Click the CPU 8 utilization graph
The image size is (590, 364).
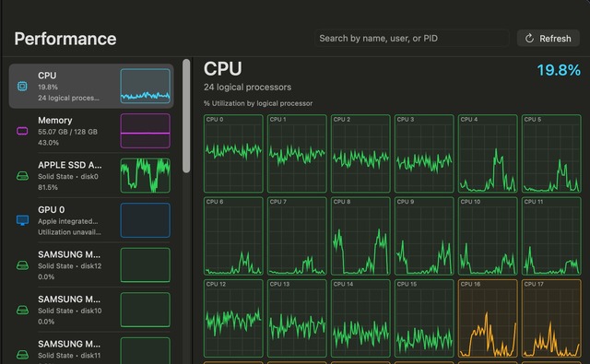pyautogui.click(x=360, y=236)
